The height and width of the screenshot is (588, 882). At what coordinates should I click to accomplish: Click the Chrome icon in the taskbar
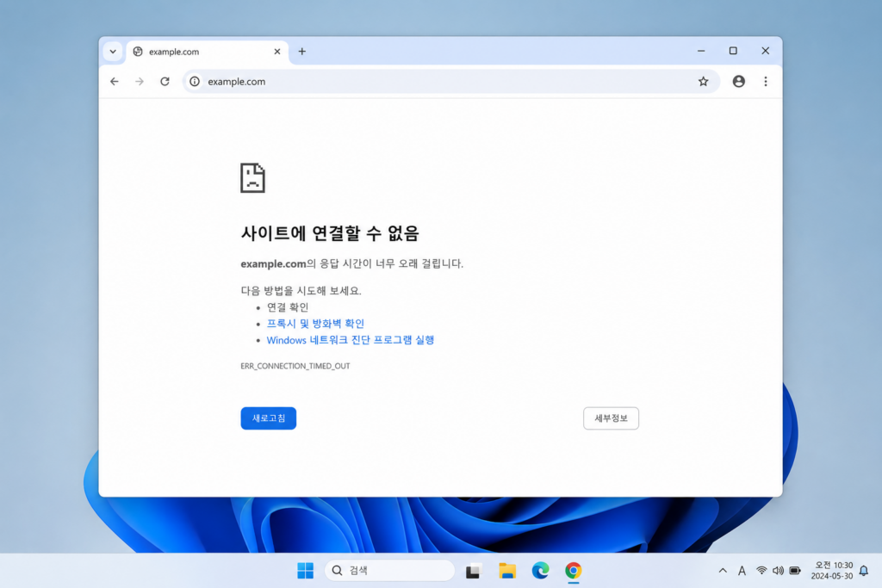pyautogui.click(x=573, y=571)
